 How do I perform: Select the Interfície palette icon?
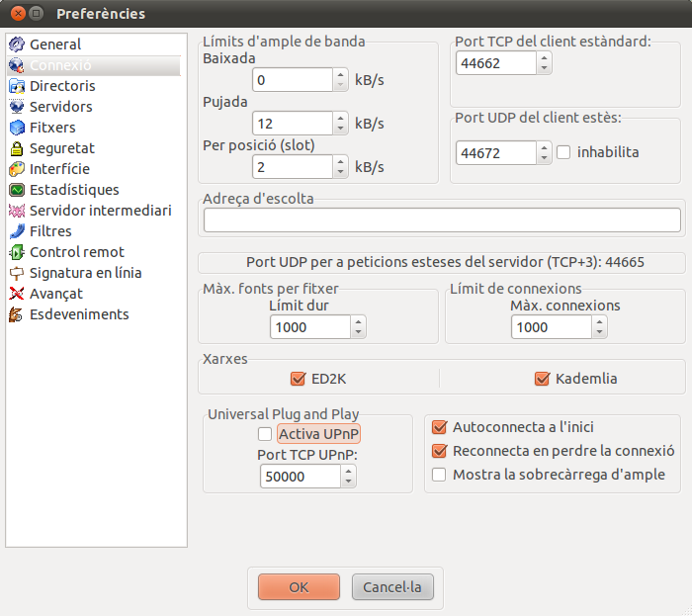(17, 169)
